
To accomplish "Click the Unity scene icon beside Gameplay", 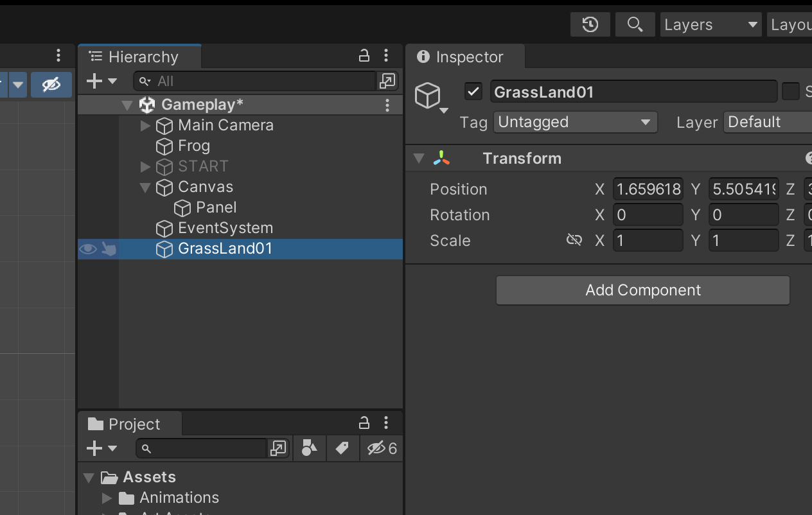I will tap(146, 105).
